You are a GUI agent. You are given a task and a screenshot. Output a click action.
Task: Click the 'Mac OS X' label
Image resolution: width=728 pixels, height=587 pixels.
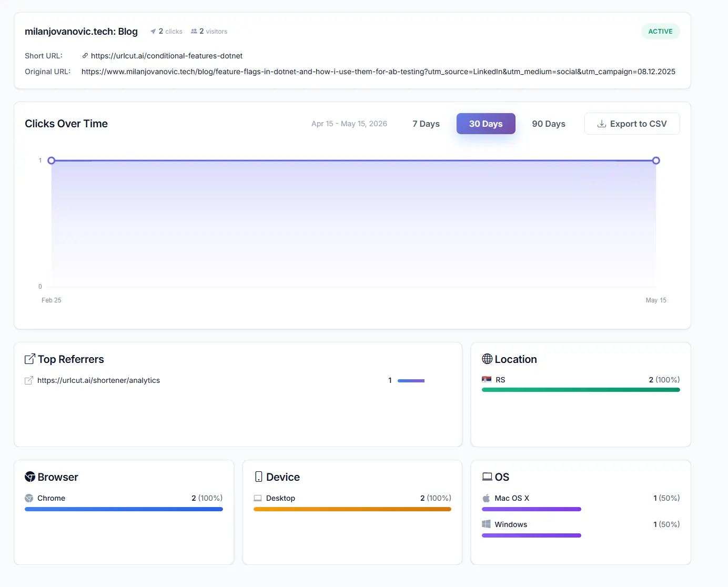pos(512,498)
